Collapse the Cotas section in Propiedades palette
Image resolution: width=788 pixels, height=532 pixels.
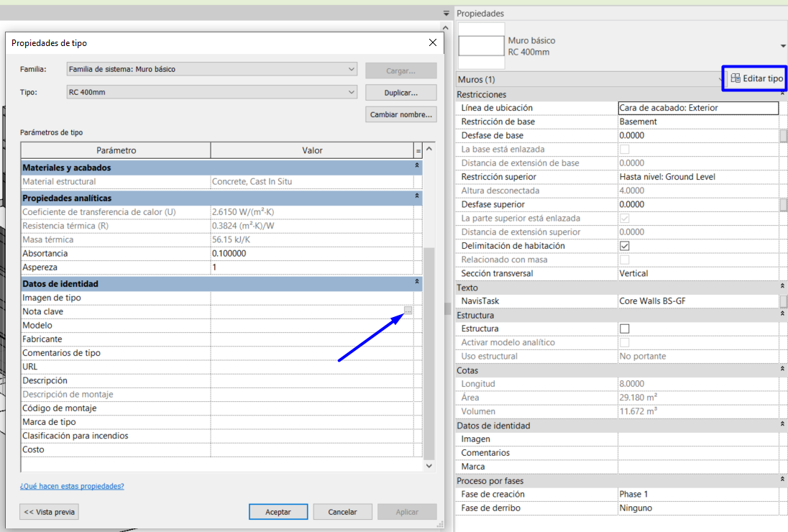[782, 369]
